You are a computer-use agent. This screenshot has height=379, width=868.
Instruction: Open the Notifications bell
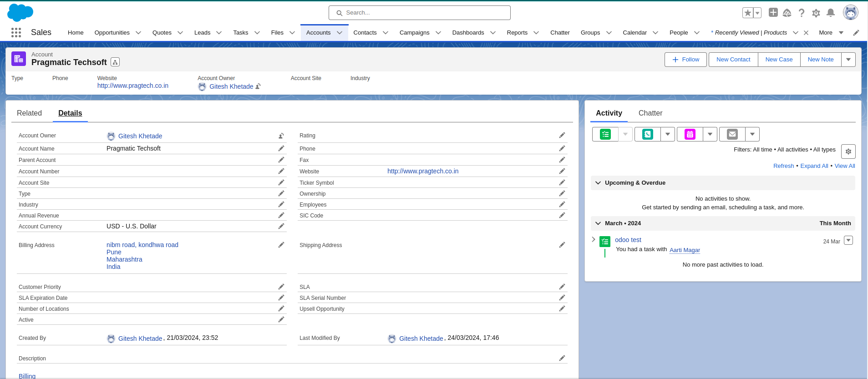(x=831, y=13)
